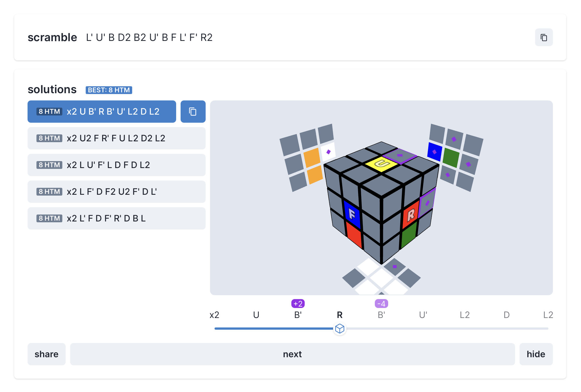Click the yellow U center sticker on the cube

(381, 164)
